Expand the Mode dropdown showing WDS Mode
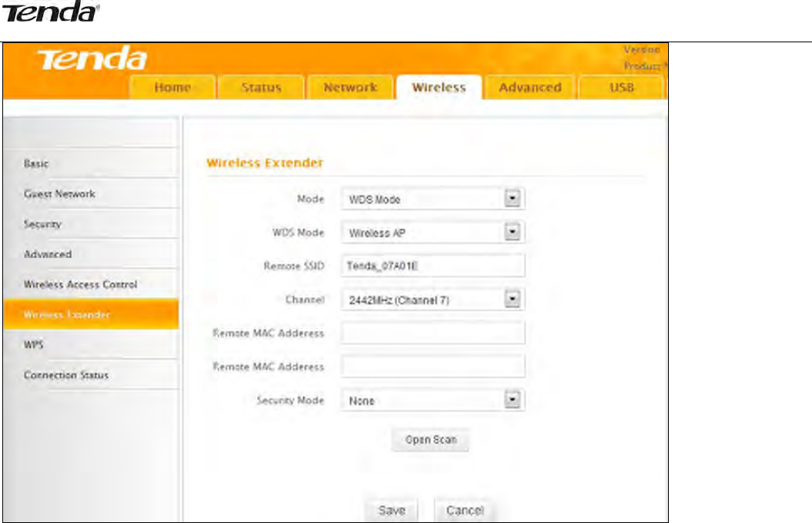The height and width of the screenshot is (523, 812). pyautogui.click(x=433, y=198)
